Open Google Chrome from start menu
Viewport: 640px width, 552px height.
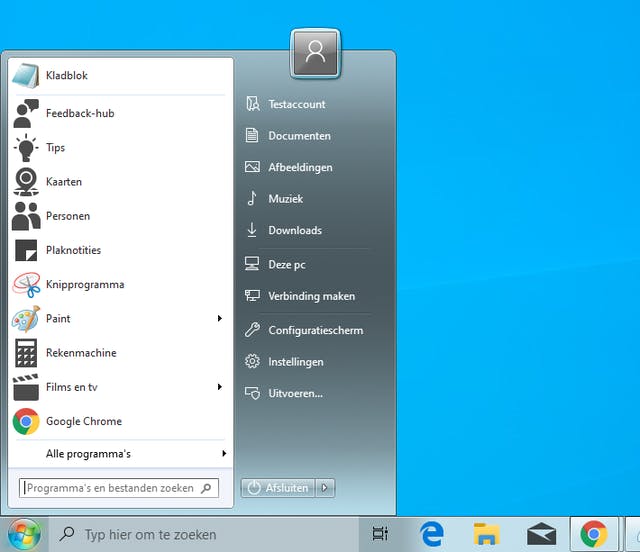[x=83, y=421]
